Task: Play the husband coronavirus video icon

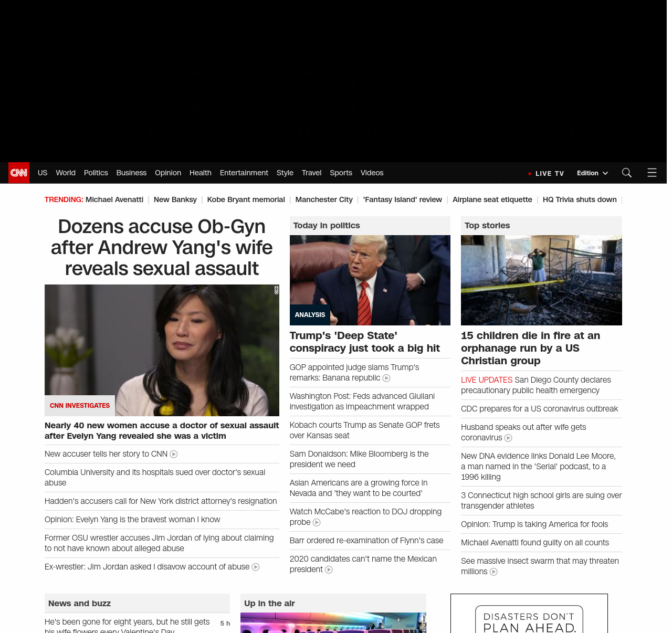Action: (x=508, y=438)
